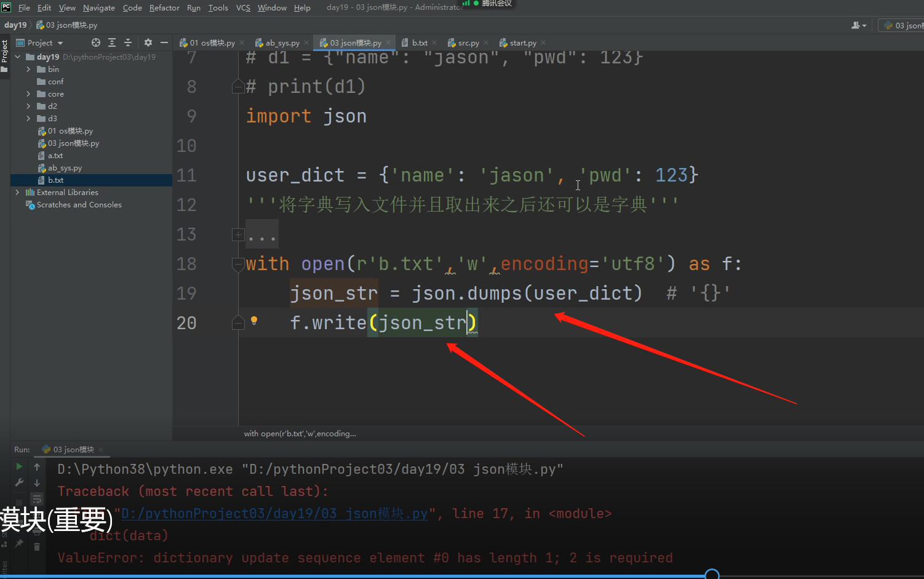Collapse all nodes in Project panel
924x579 pixels.
pos(128,42)
